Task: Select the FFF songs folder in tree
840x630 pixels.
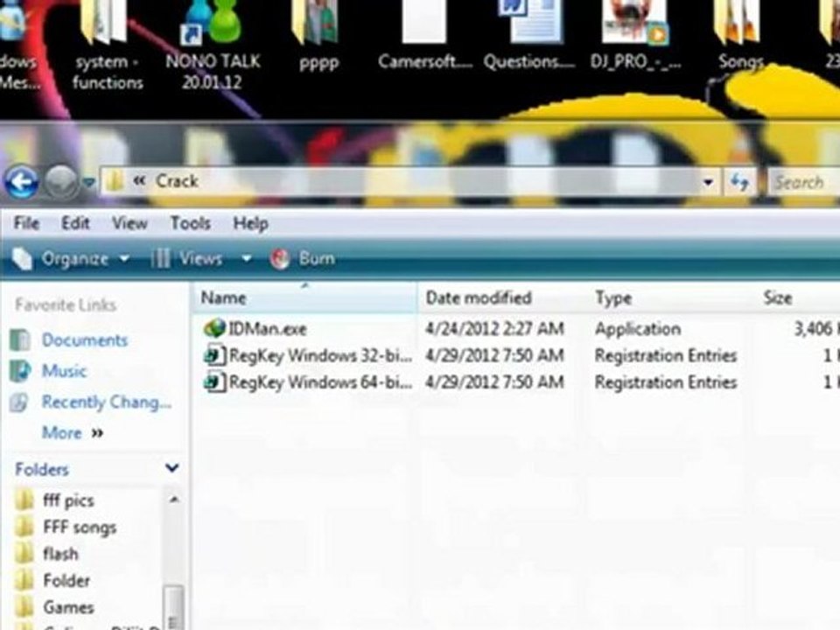Action: coord(80,527)
